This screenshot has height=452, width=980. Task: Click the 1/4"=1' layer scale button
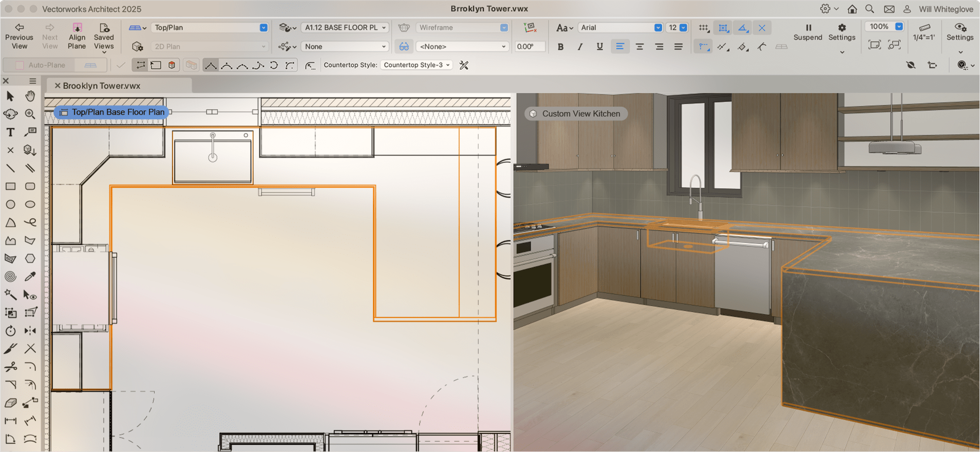coord(924,32)
